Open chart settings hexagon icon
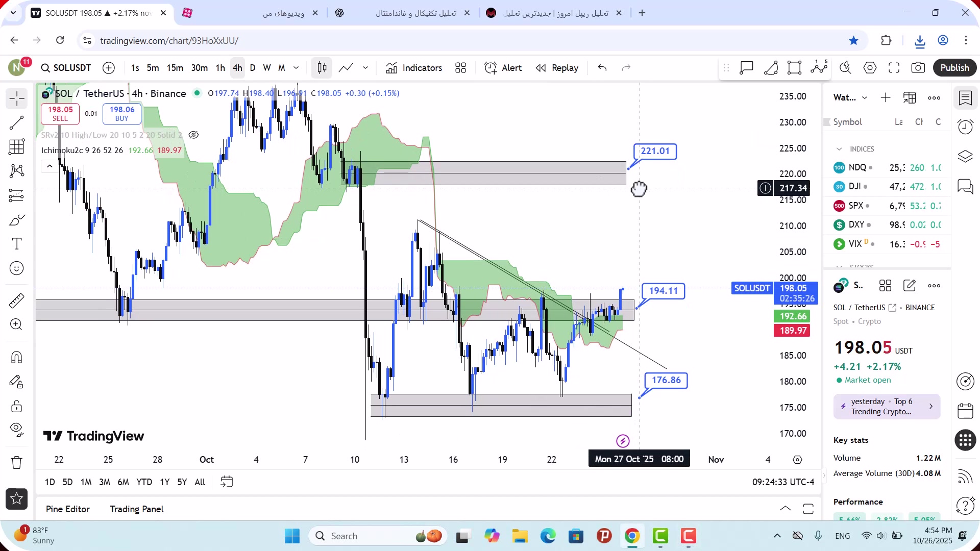Viewport: 980px width, 551px height. coord(870,68)
